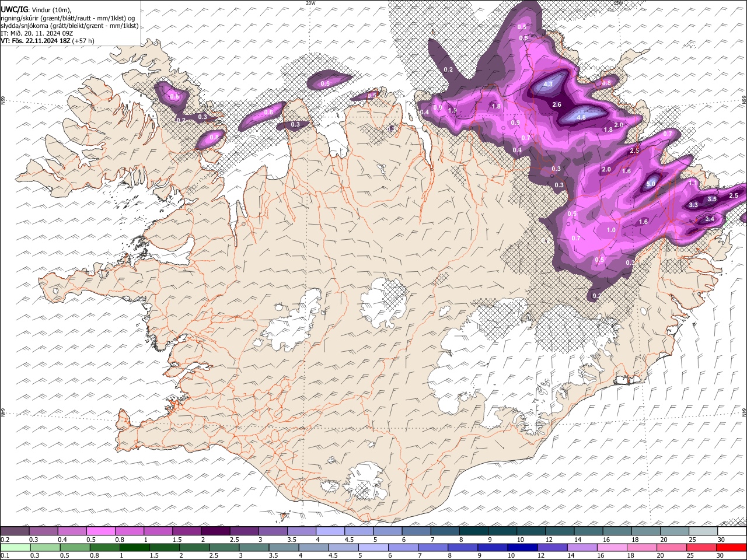
Task: Click the 'IT: Mið. 20. 11. 2024 09Z' line
Action: coord(37,33)
